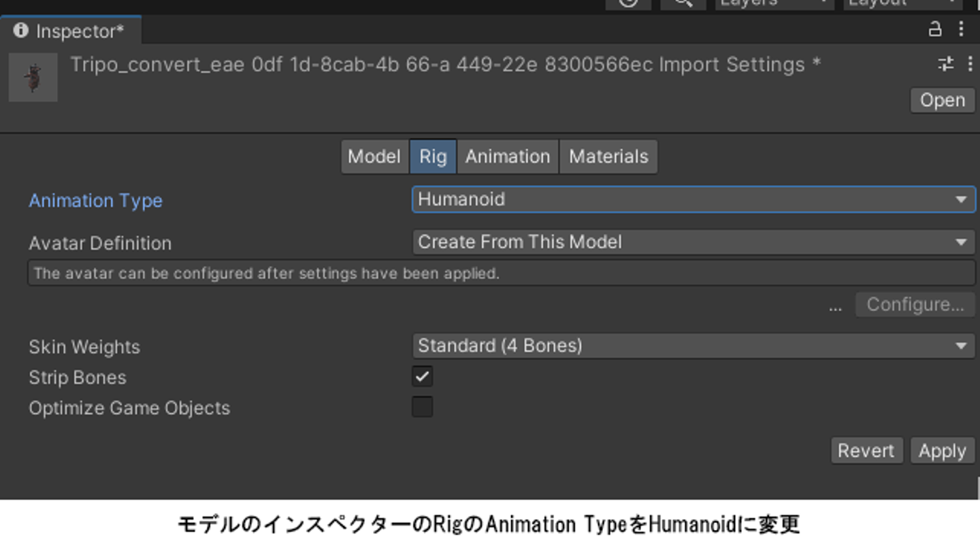Open the import settings presets icon
The height and width of the screenshot is (549, 980).
(945, 64)
